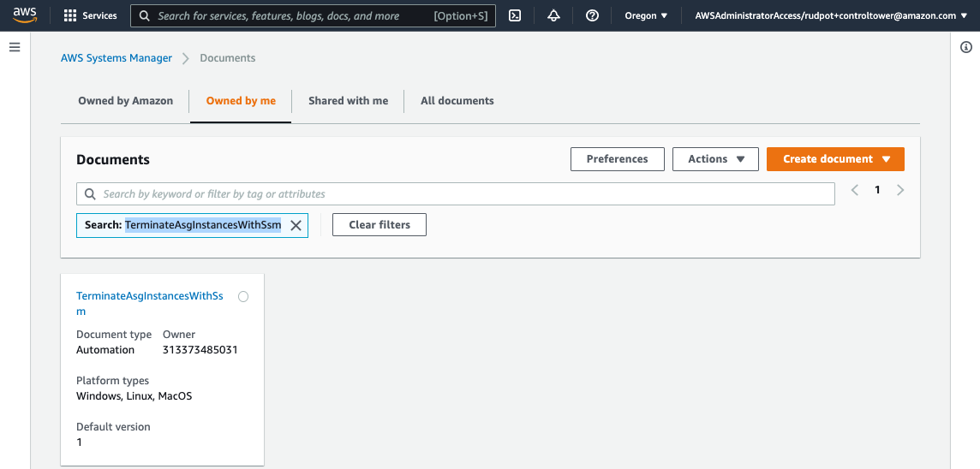Open the AWS home logo
980x469 pixels.
[x=25, y=15]
